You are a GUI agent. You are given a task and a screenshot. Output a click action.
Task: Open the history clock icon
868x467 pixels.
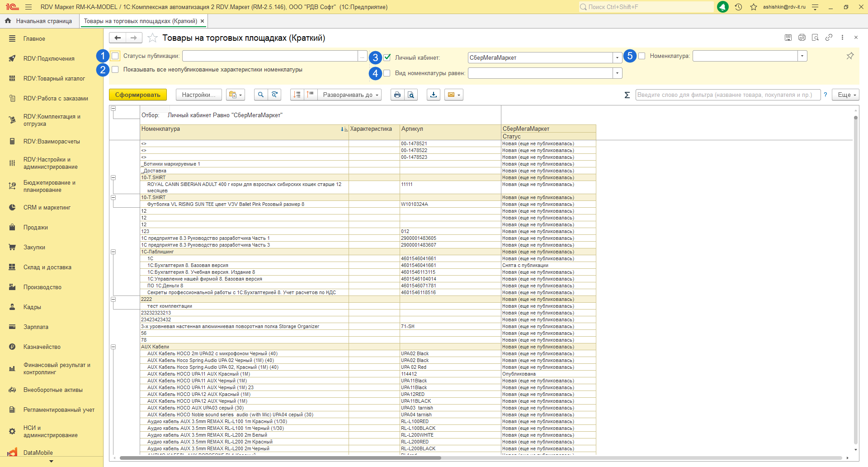(x=738, y=7)
